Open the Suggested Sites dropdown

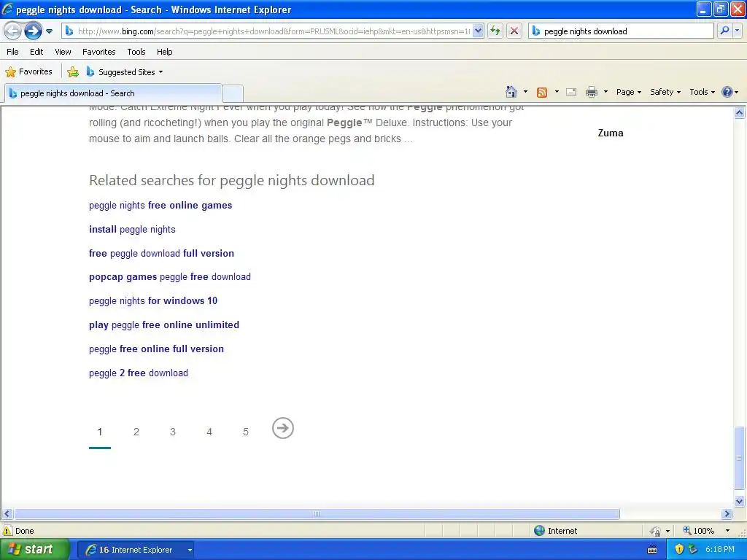(125, 72)
